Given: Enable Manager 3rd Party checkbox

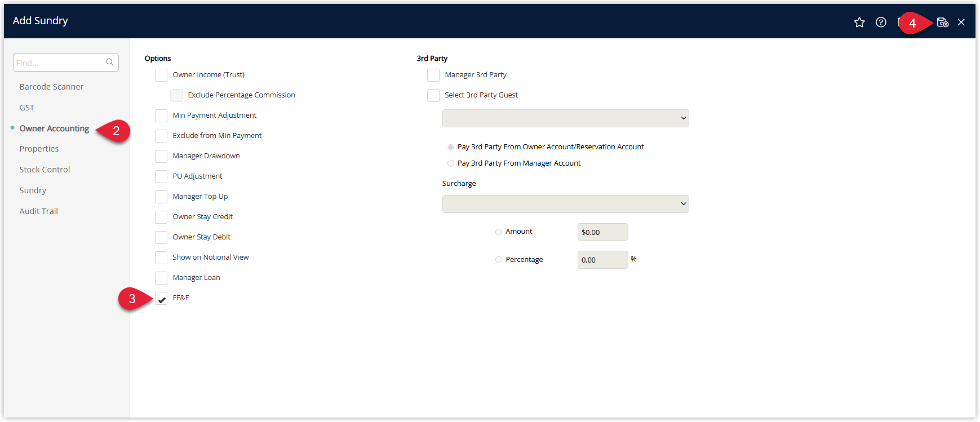Looking at the screenshot, I should click(x=433, y=75).
